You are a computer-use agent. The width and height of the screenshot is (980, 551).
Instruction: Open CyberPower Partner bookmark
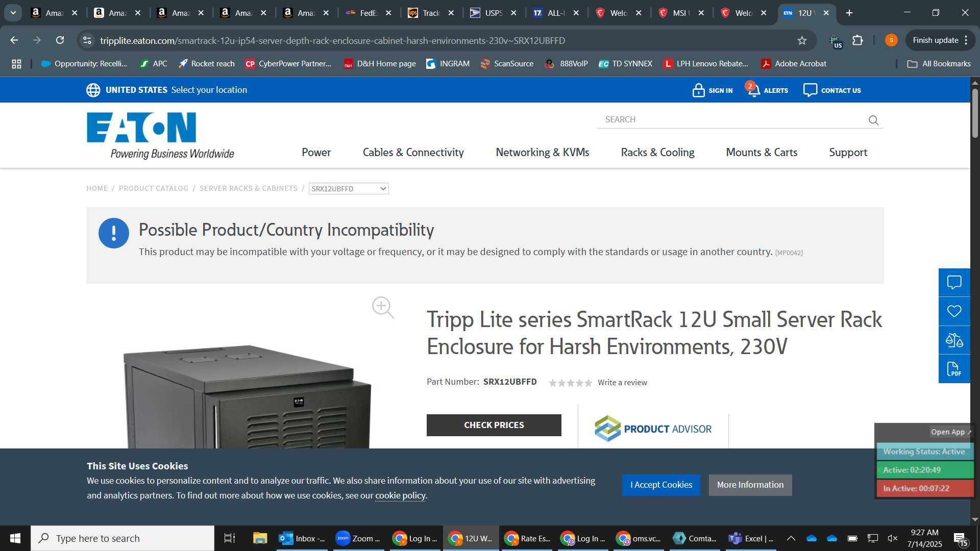pos(288,64)
